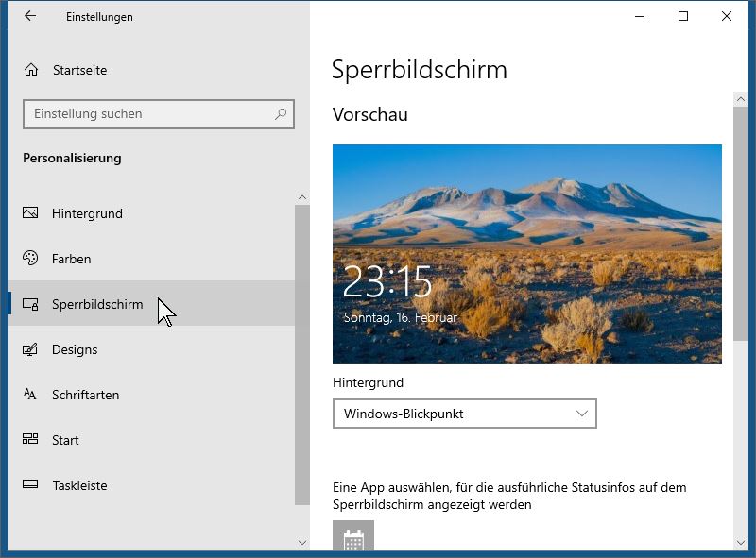Click the Schriftarten font icon
Screen dimensions: 756x558
pyautogui.click(x=30, y=395)
